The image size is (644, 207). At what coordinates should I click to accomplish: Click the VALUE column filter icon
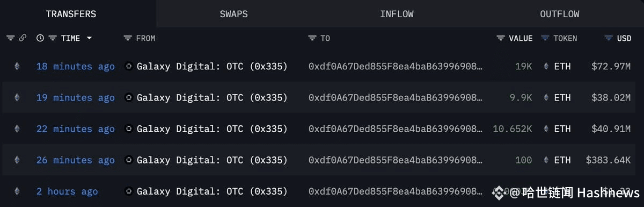pos(501,38)
